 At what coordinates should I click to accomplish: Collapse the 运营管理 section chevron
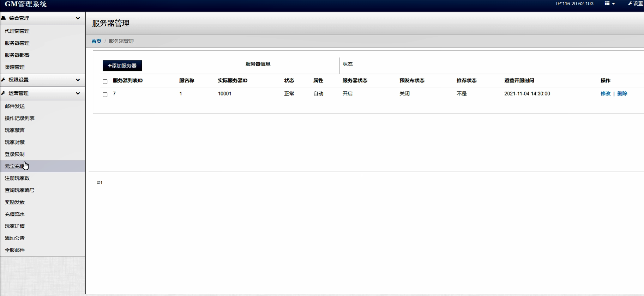pyautogui.click(x=78, y=93)
